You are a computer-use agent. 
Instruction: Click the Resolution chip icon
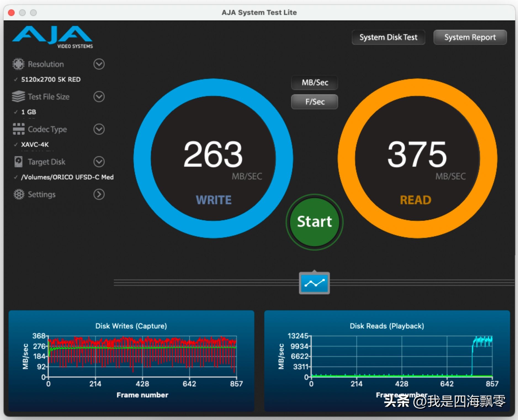pyautogui.click(x=18, y=64)
